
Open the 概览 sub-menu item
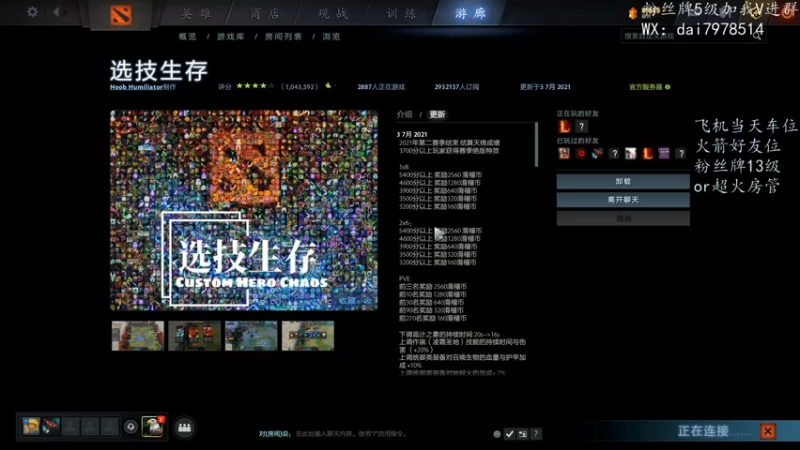[188, 37]
